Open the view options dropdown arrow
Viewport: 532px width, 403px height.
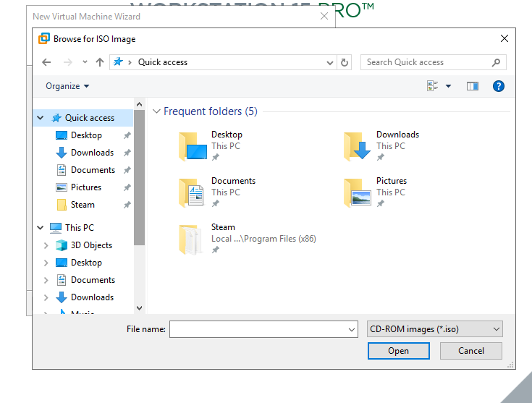pyautogui.click(x=448, y=86)
